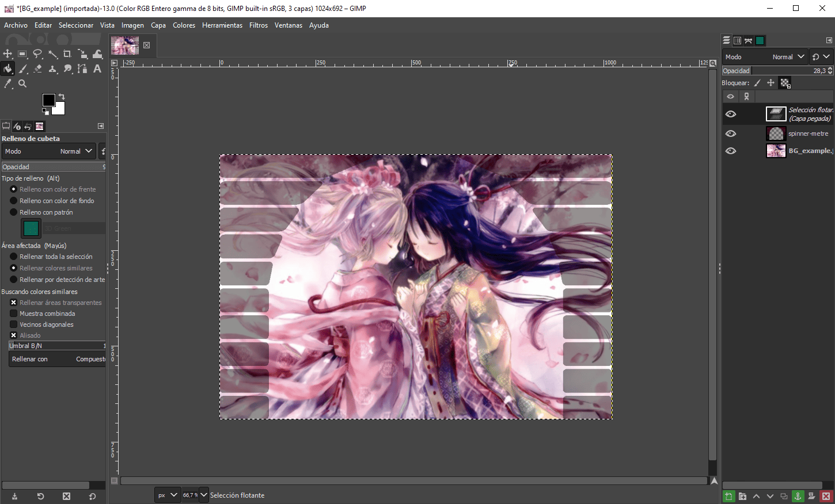Save tool preset in tool options
The height and width of the screenshot is (504, 835).
[x=14, y=496]
